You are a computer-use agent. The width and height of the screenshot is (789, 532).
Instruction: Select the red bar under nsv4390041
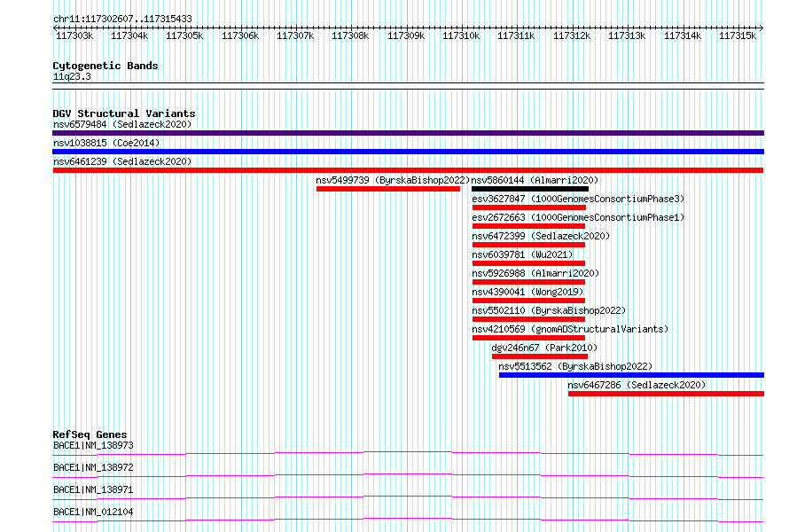tap(528, 301)
